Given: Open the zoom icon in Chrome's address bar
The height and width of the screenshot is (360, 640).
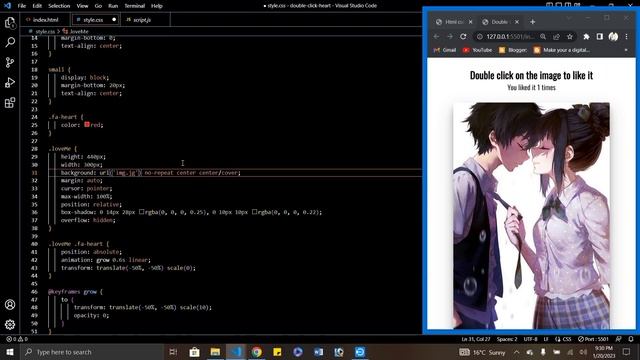Looking at the screenshot, I should (x=543, y=37).
